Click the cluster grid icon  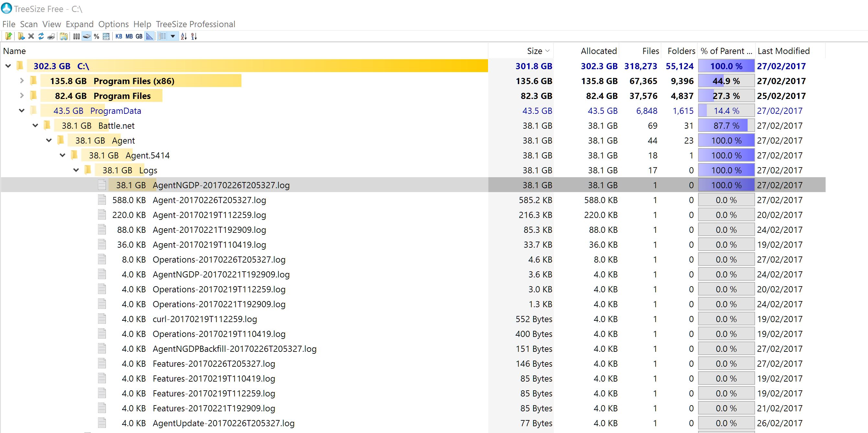click(106, 36)
